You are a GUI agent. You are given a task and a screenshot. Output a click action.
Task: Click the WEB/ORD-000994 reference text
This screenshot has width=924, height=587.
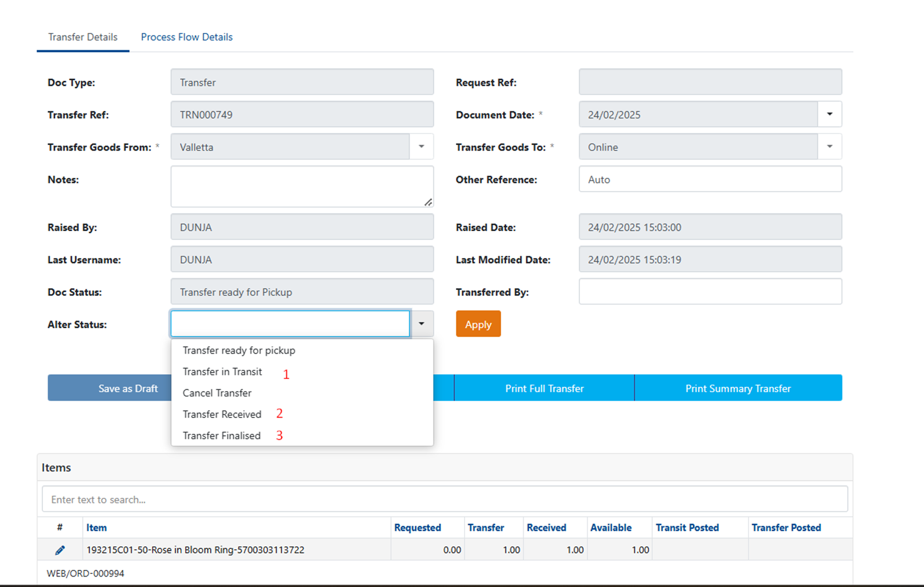tap(86, 573)
